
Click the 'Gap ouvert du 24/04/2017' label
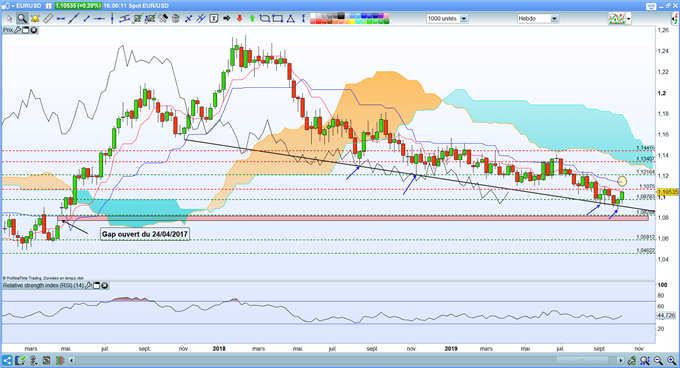145,234
